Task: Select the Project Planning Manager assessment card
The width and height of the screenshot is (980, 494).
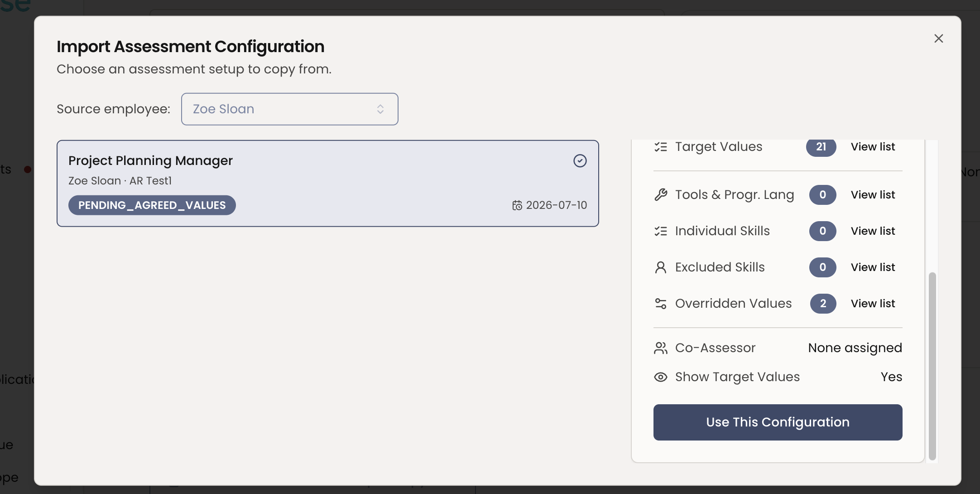Action: point(328,184)
